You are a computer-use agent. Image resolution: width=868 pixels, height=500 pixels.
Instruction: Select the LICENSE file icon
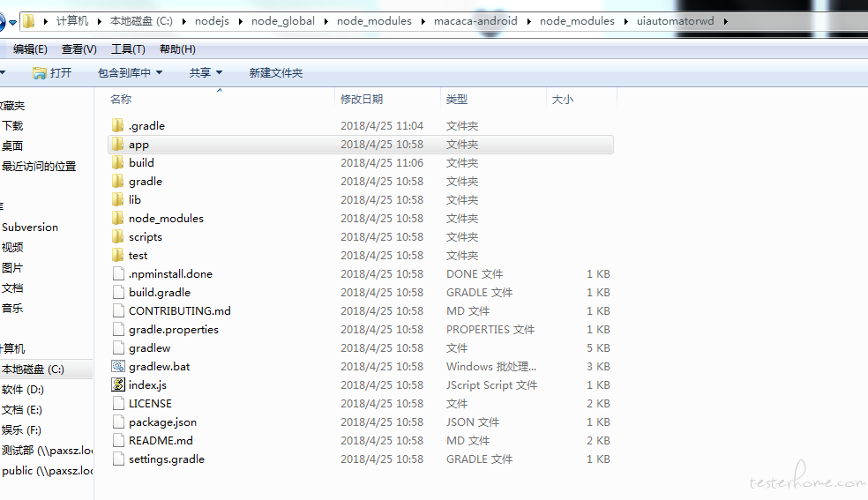(x=118, y=403)
